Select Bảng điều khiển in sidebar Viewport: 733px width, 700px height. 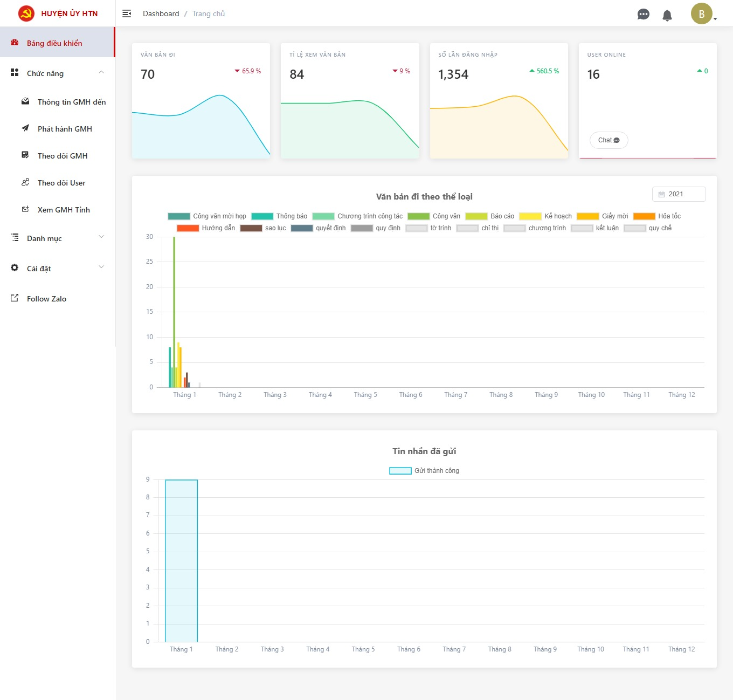(54, 43)
